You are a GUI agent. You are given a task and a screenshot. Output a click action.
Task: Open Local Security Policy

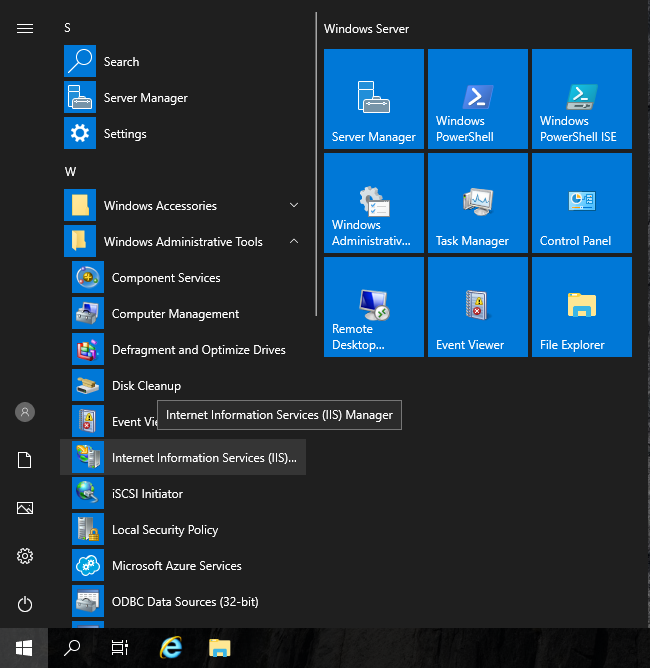(x=183, y=530)
